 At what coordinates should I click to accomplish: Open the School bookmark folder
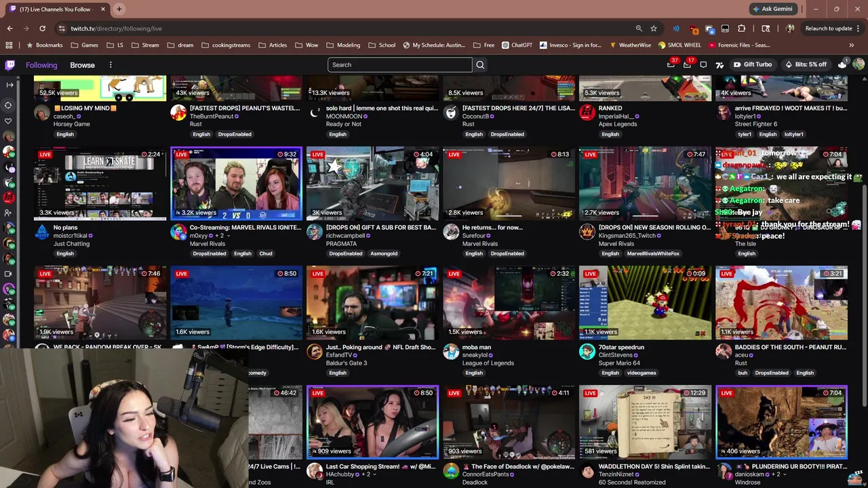coord(382,45)
